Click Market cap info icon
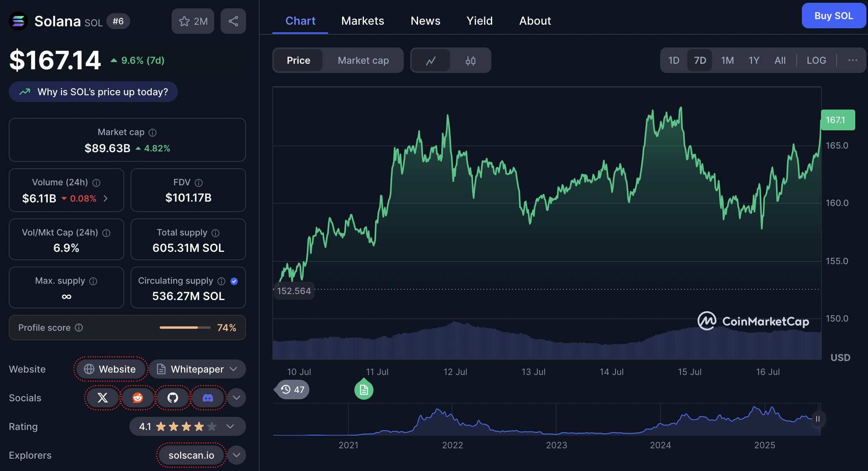This screenshot has height=471, width=868. pyautogui.click(x=152, y=133)
